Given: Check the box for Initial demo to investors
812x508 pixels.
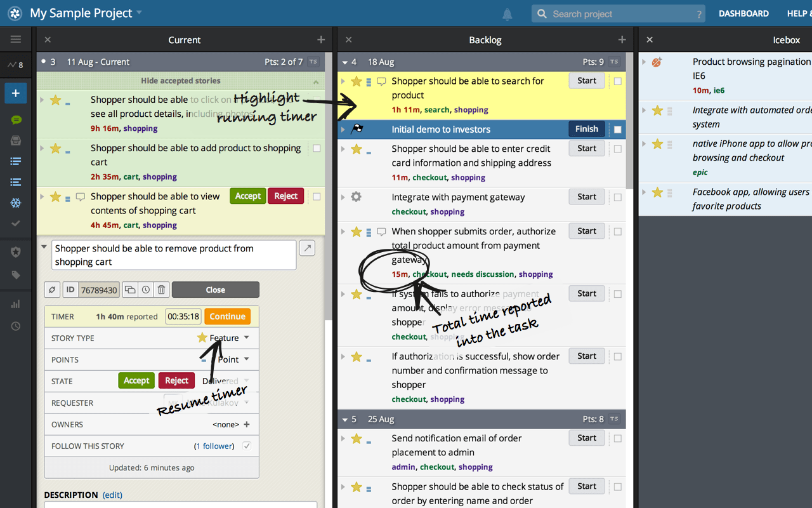Looking at the screenshot, I should click(618, 130).
